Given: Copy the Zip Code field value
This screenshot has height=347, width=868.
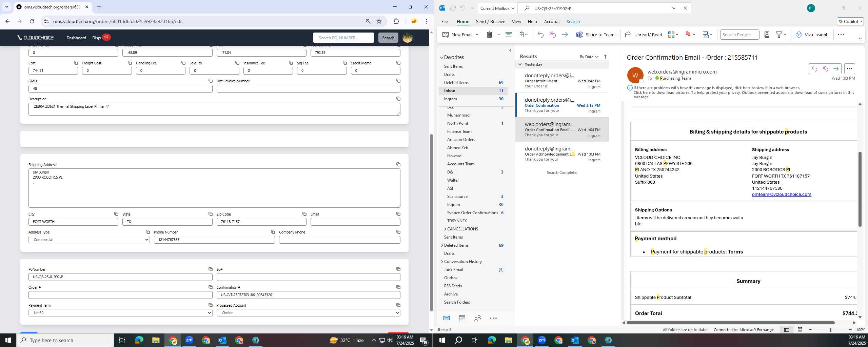Looking at the screenshot, I should (x=304, y=214).
